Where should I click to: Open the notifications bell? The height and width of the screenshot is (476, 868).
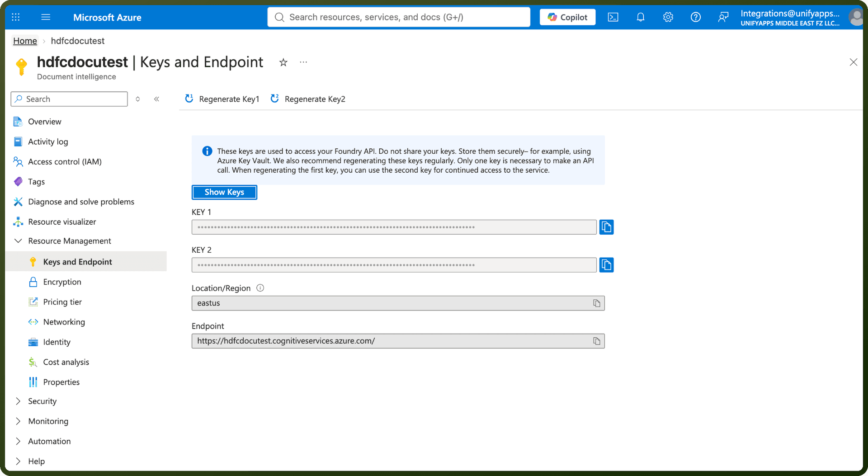click(x=641, y=17)
